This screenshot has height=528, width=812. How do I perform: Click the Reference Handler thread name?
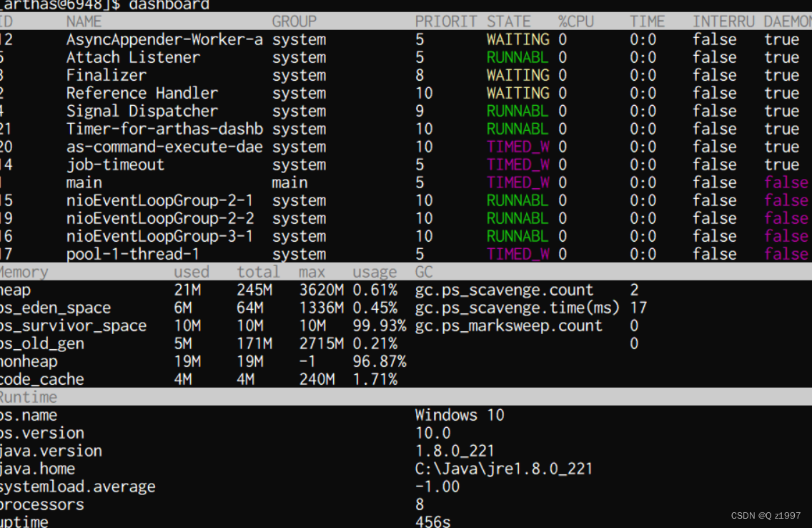[x=142, y=93]
